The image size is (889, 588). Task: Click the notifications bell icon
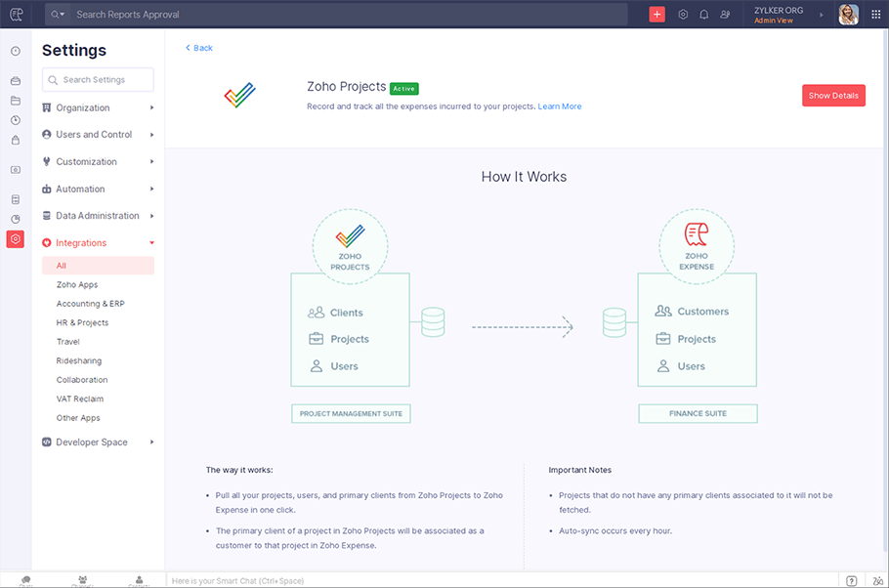coord(704,15)
